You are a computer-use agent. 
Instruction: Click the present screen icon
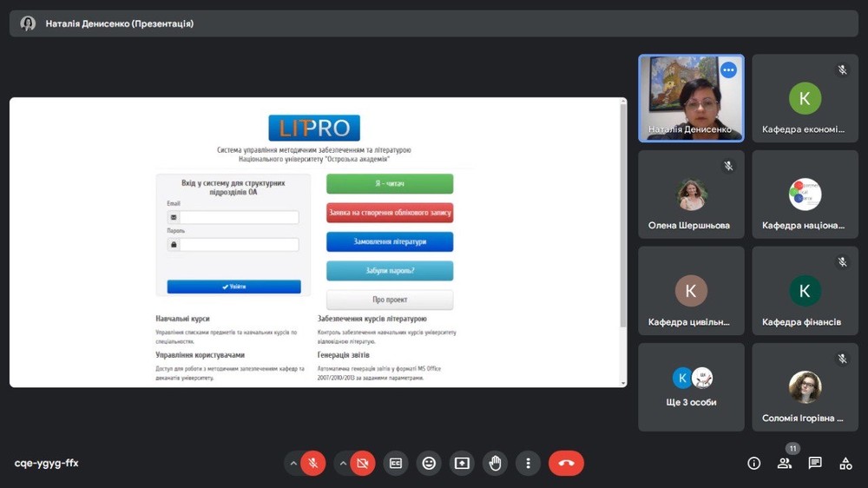click(462, 463)
